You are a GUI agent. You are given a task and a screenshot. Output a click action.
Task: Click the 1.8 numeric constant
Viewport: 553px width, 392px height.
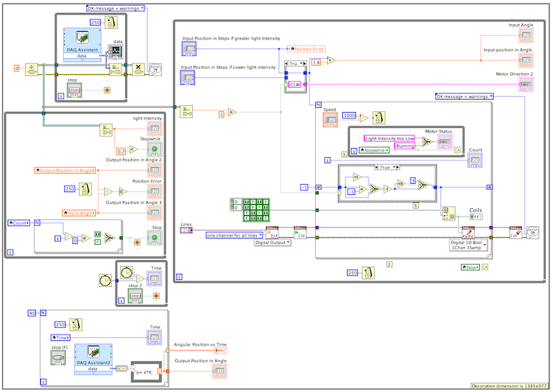click(316, 62)
